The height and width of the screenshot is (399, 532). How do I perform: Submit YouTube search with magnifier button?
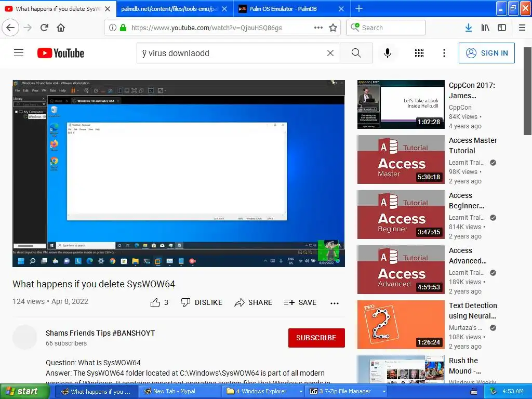[x=356, y=53]
